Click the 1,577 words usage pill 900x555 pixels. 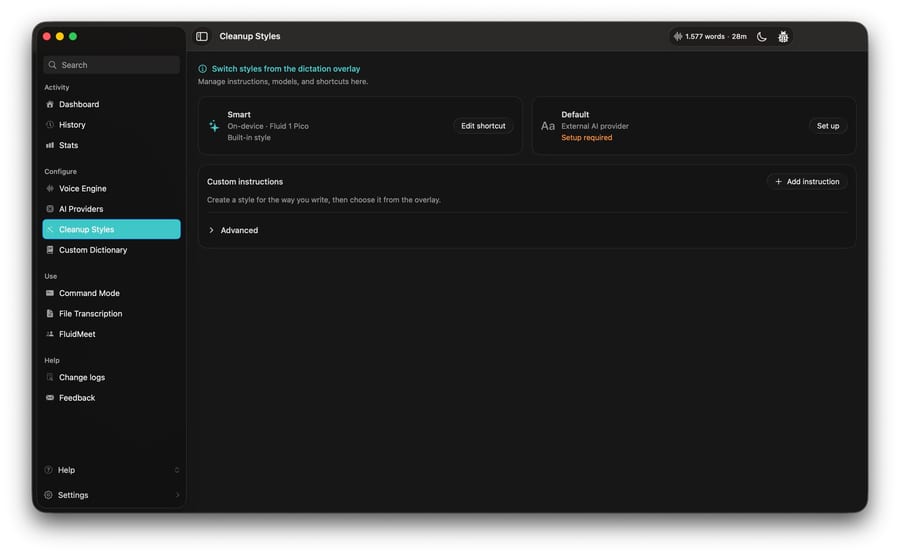tap(711, 36)
